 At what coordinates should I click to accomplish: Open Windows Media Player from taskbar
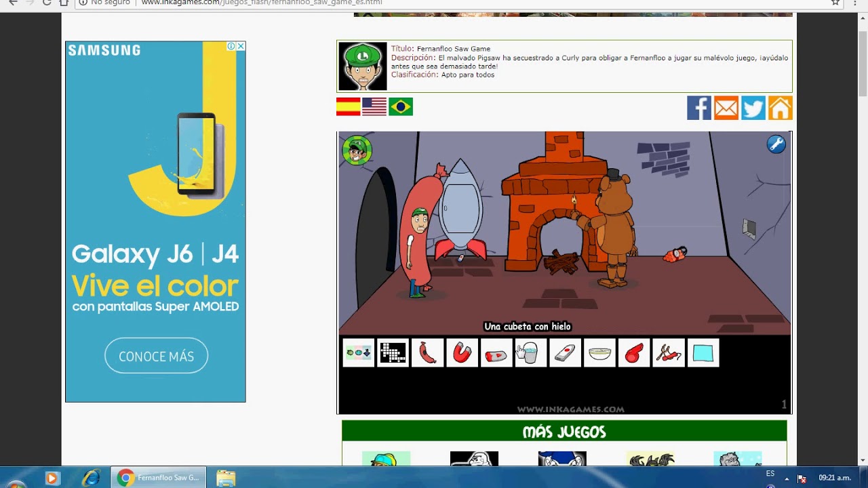click(52, 478)
